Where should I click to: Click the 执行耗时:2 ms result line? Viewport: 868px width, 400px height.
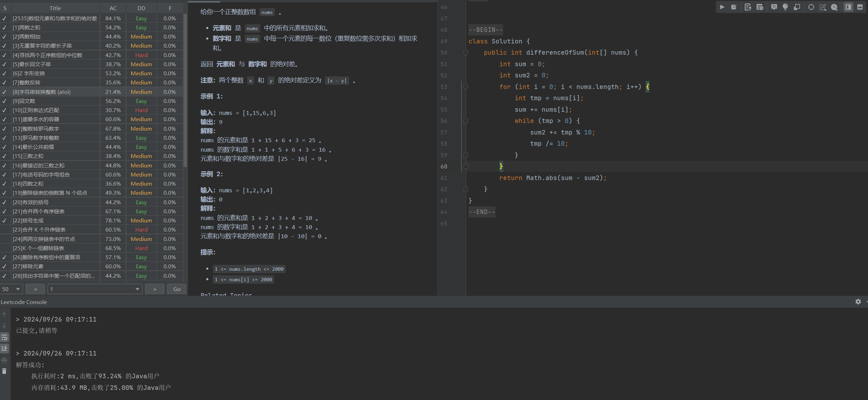click(95, 376)
